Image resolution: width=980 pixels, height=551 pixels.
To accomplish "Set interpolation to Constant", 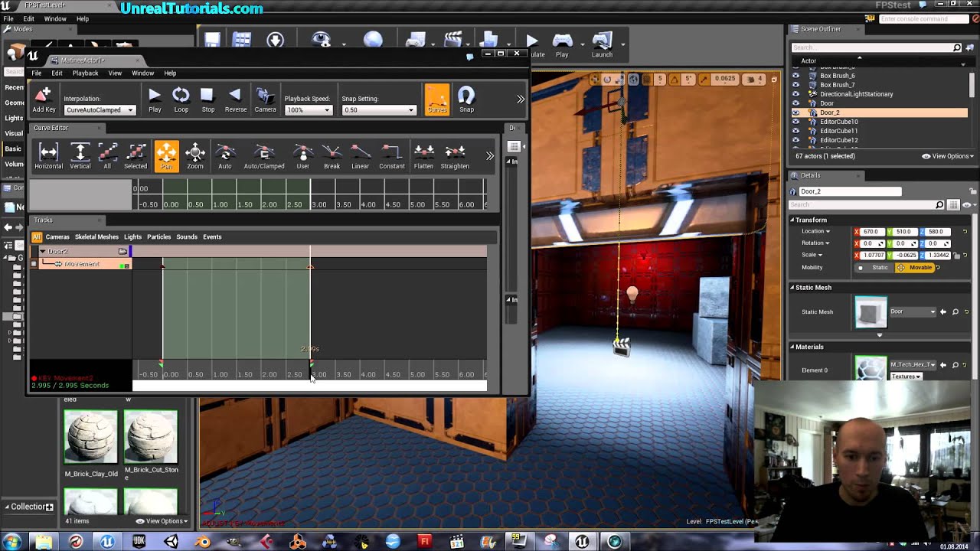I will point(391,156).
